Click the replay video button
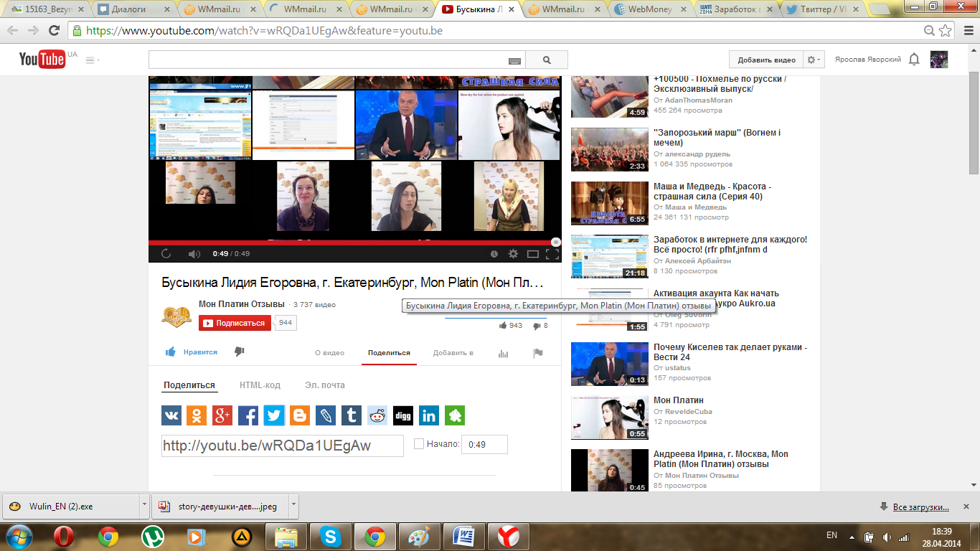 point(166,253)
